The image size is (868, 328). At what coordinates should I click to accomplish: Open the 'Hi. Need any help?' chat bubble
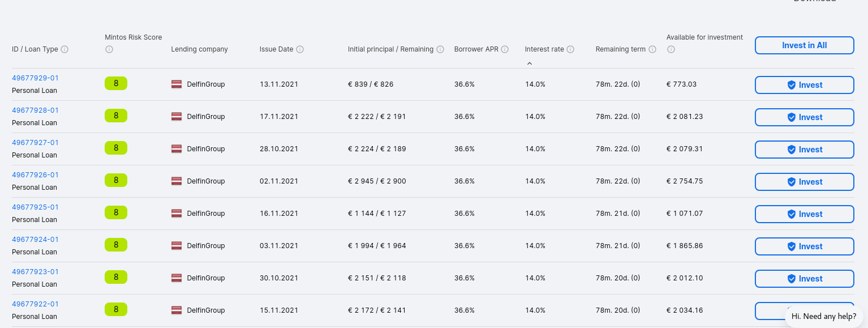click(x=823, y=316)
